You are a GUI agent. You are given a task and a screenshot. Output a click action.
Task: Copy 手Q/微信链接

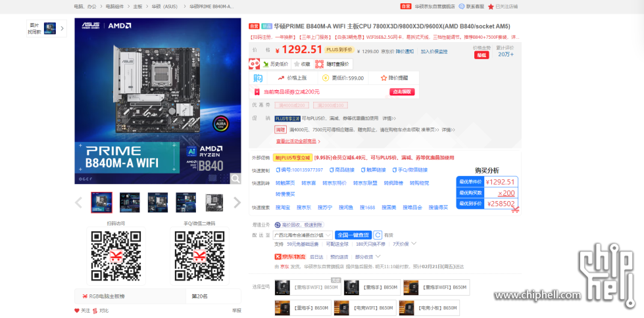point(410,170)
